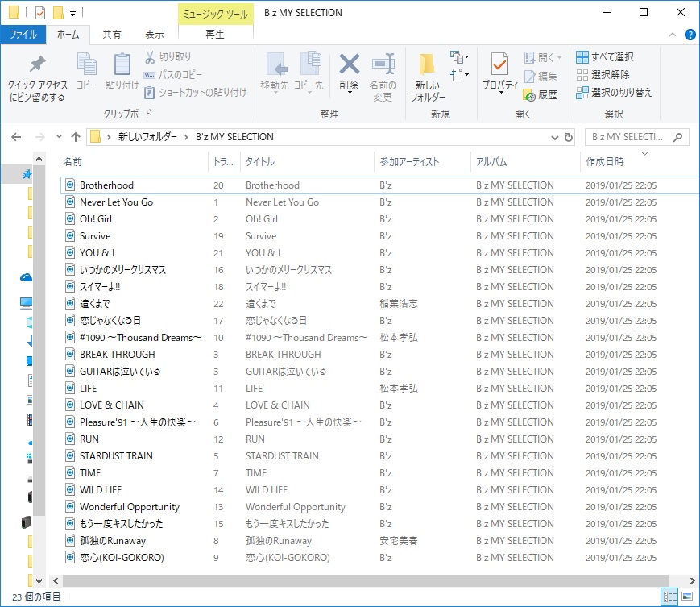Image resolution: width=700 pixels, height=607 pixels.
Task: Open the Properties checkmark icon
Action: (x=499, y=65)
